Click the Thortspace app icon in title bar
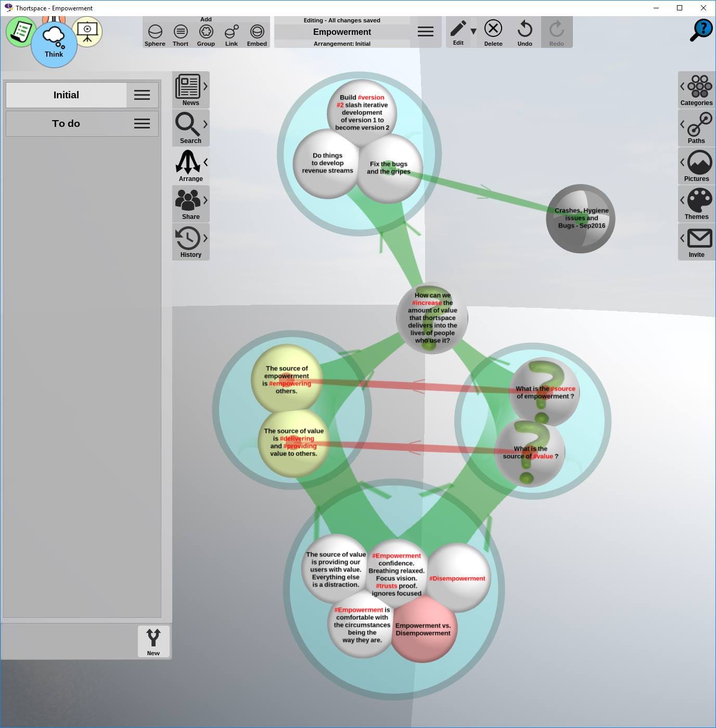Screen dimensions: 716x728 (x=8, y=8)
